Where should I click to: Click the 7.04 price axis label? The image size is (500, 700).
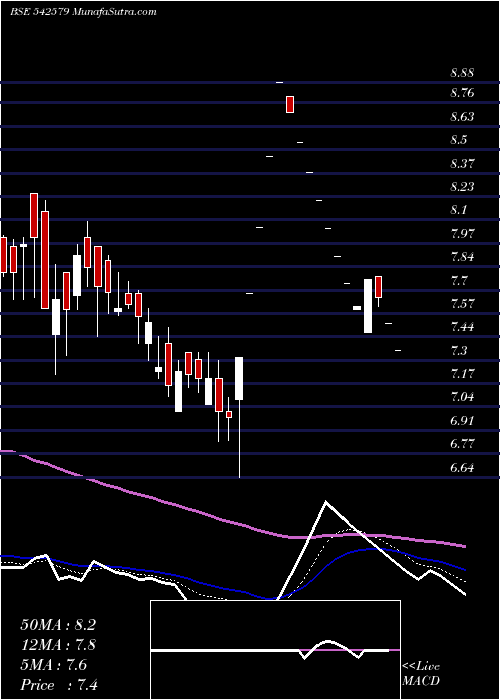click(462, 397)
